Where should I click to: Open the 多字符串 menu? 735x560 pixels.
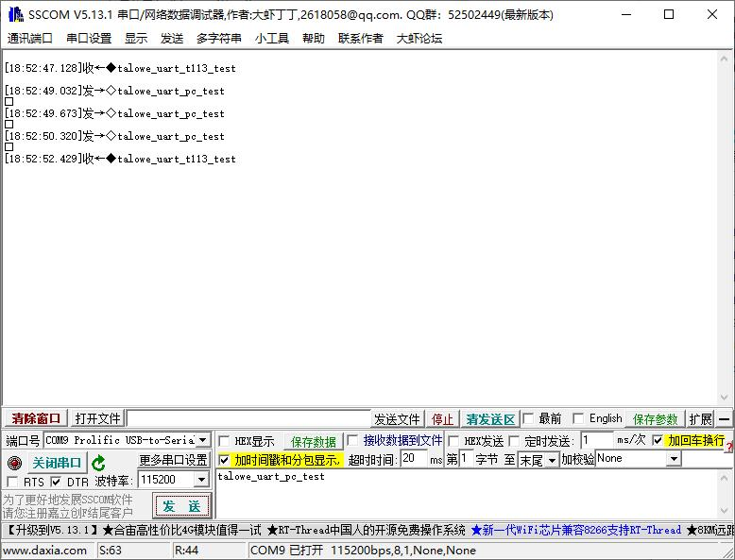[219, 38]
